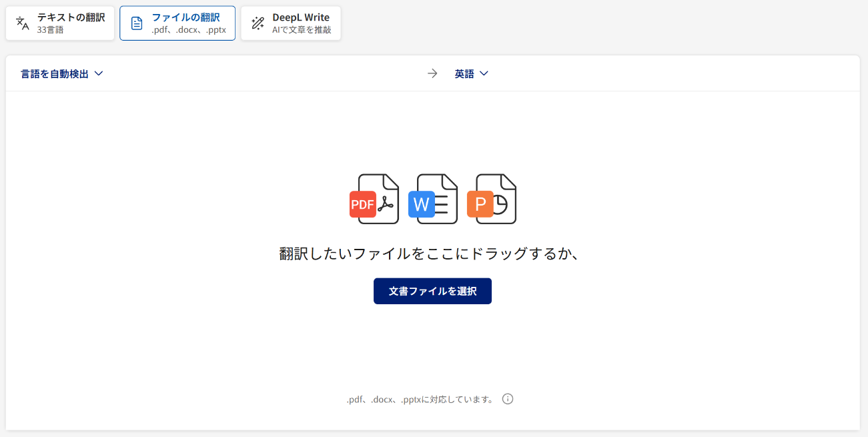The image size is (868, 437).
Task: Click the document file icon in ファイルの翻訳
Action: coord(137,23)
